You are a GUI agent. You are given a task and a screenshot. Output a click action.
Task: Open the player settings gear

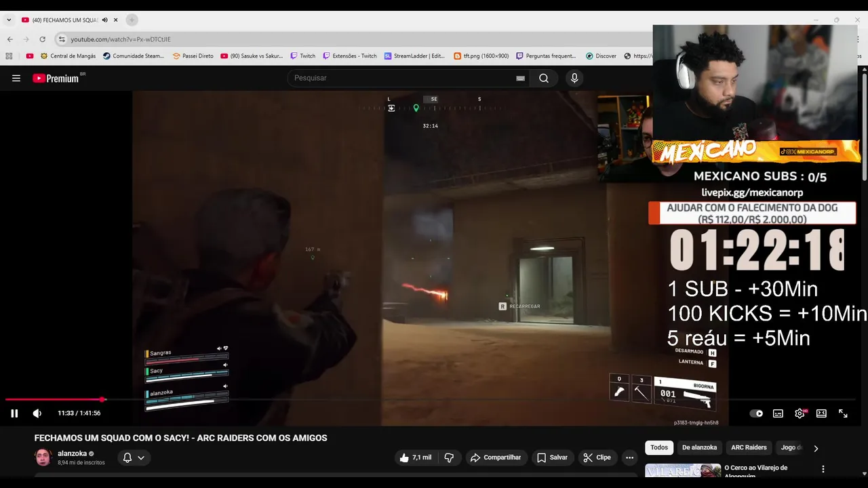pyautogui.click(x=800, y=413)
